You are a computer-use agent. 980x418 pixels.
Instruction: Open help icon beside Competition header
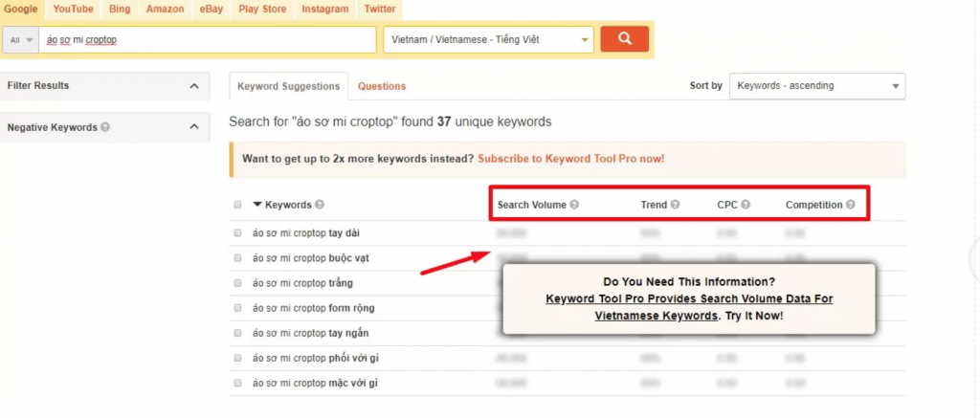point(851,205)
